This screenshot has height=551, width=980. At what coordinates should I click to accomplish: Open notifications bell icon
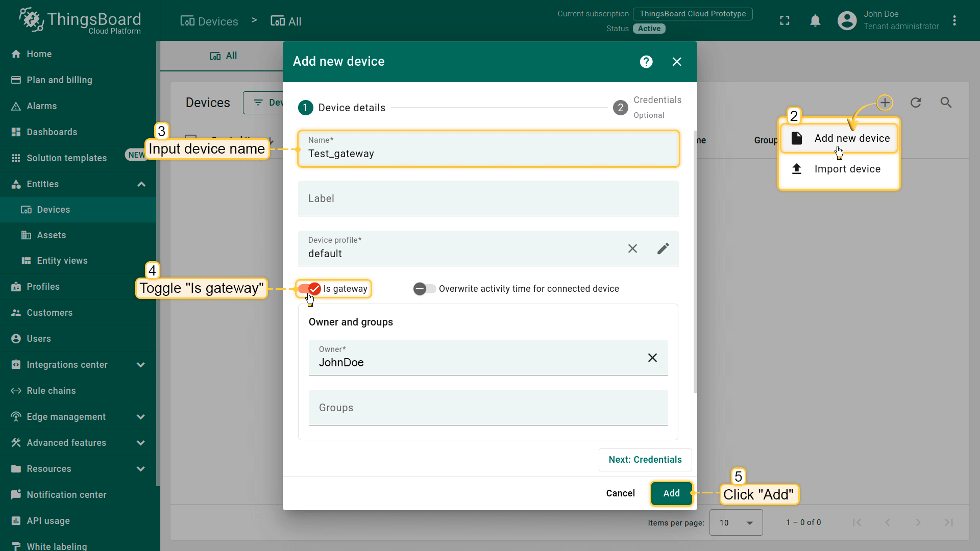pyautogui.click(x=815, y=20)
